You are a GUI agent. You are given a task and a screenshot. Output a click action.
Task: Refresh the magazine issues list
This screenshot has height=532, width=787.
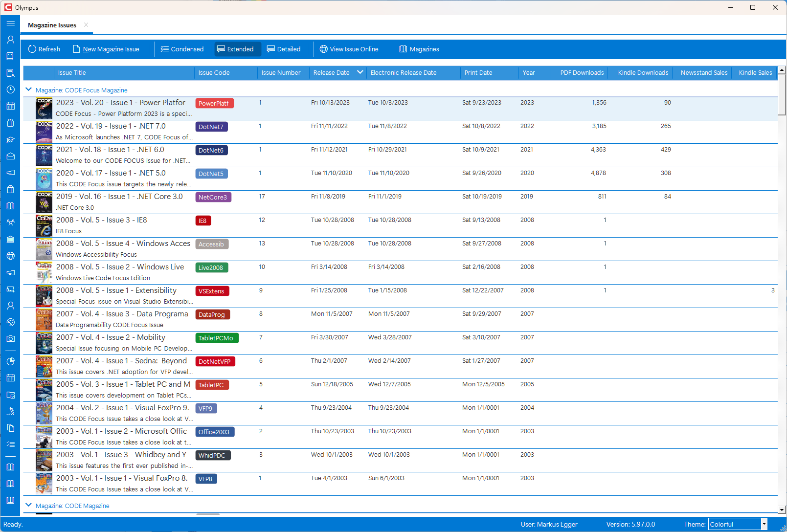coord(44,49)
